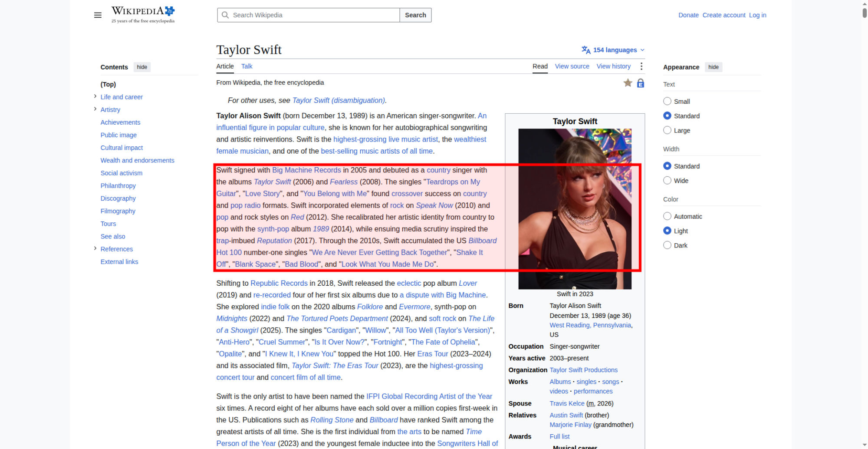Jump to (Top) in contents
Viewport: 868px width, 449px height.
[x=108, y=84]
